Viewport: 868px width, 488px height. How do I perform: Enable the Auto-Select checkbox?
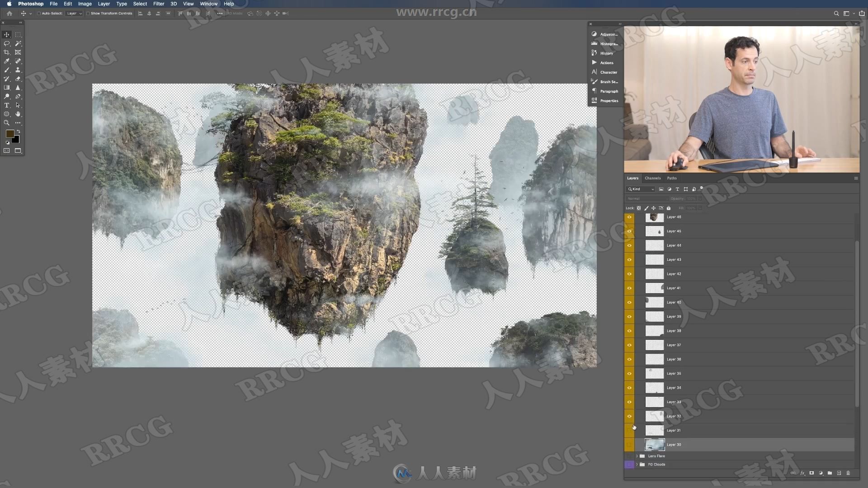point(39,14)
